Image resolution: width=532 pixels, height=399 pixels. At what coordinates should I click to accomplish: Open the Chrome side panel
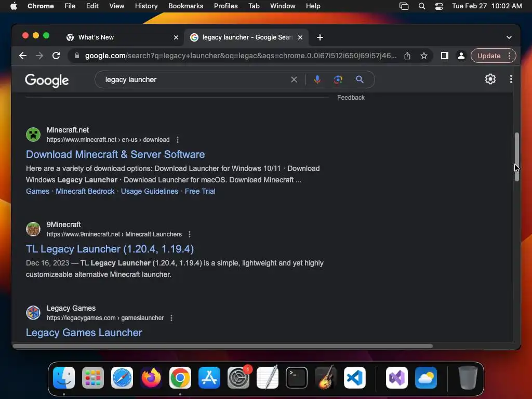[x=445, y=56]
